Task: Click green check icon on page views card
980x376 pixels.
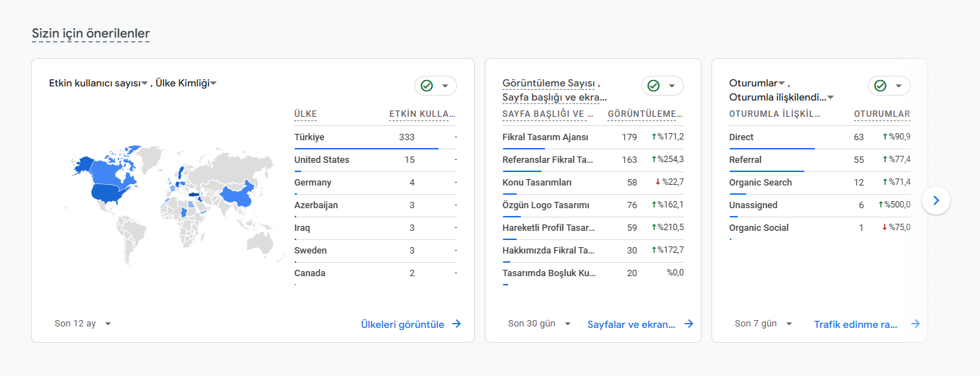Action: click(x=653, y=86)
